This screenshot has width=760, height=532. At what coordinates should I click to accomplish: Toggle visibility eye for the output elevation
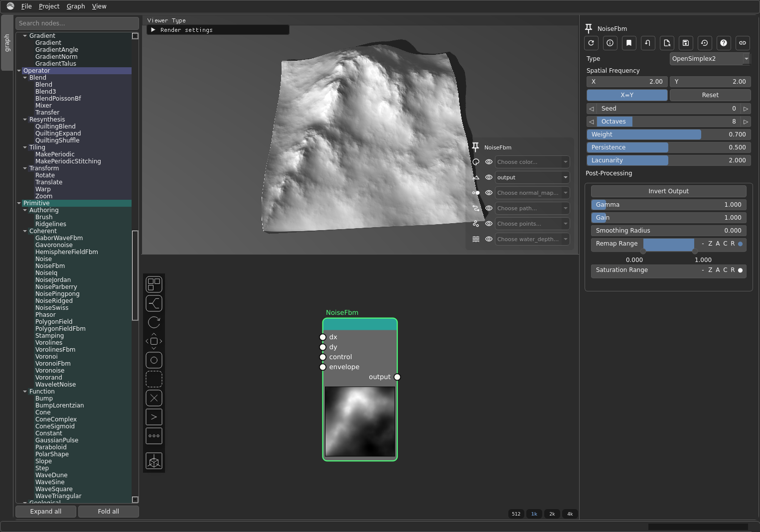click(489, 177)
